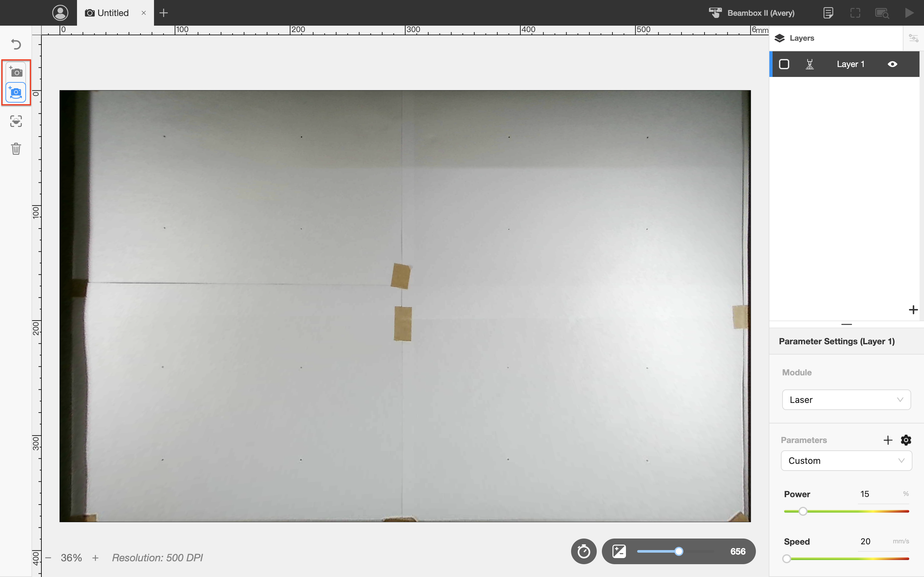The height and width of the screenshot is (577, 924).
Task: Click the trash icon to clear preview
Action: (x=16, y=148)
